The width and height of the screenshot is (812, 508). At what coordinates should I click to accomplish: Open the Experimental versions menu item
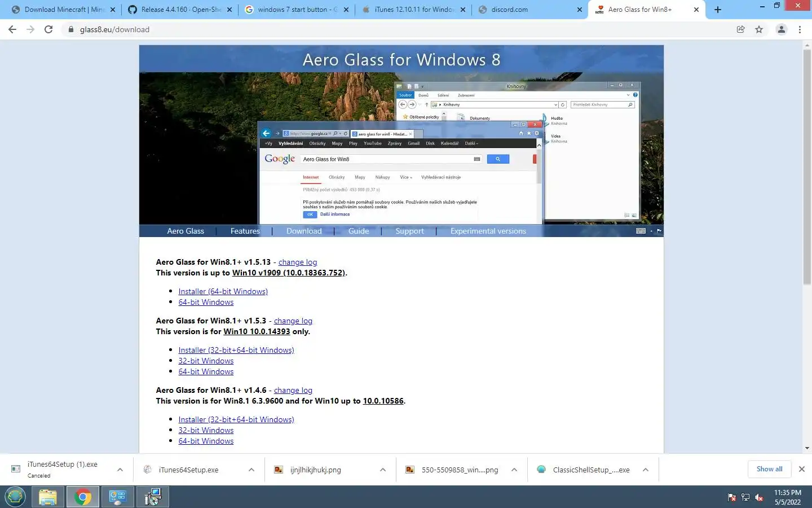(488, 231)
